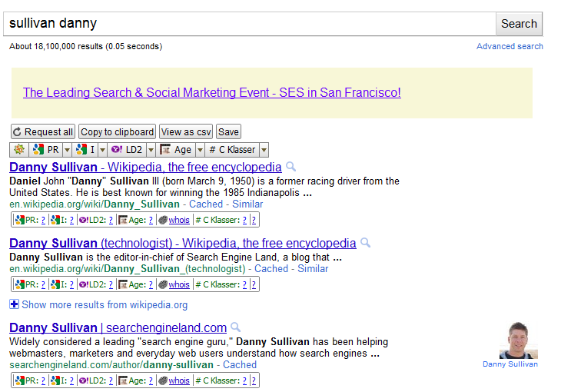
Task: Open Cached link for Danny_Sullivan Wikipedia result
Action: 206,204
